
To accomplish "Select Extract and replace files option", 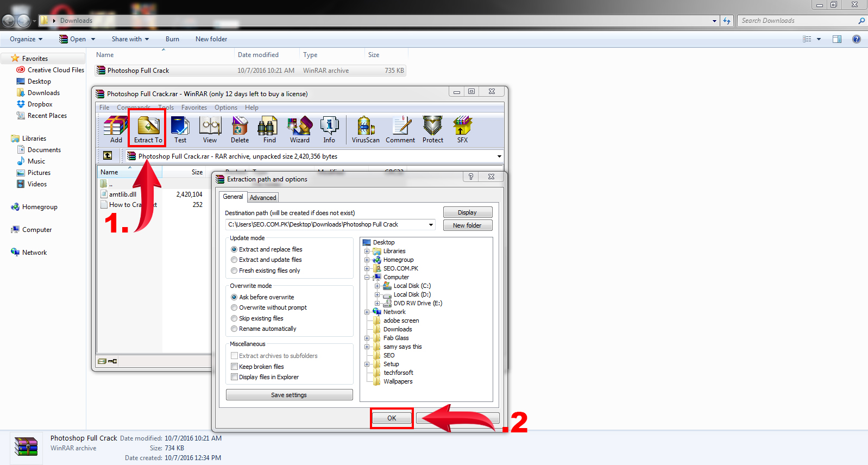I will (266, 249).
